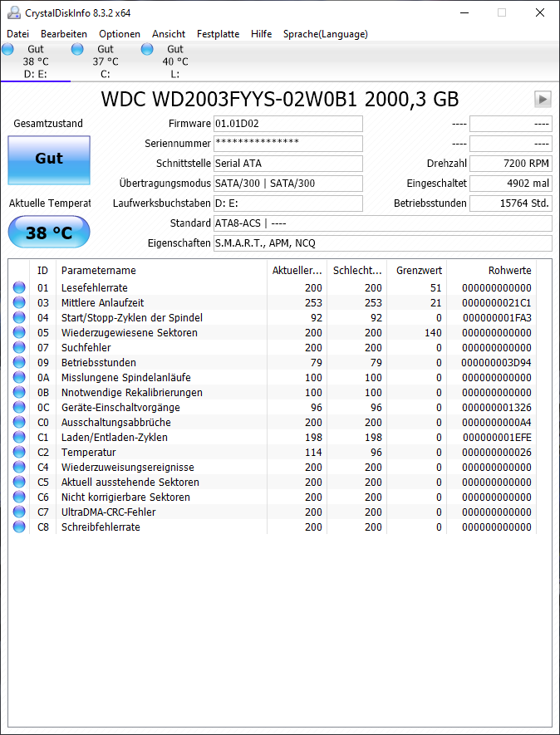The width and height of the screenshot is (560, 735).
Task: Select the Lesefehlerrate parameter text
Action: pos(94,288)
